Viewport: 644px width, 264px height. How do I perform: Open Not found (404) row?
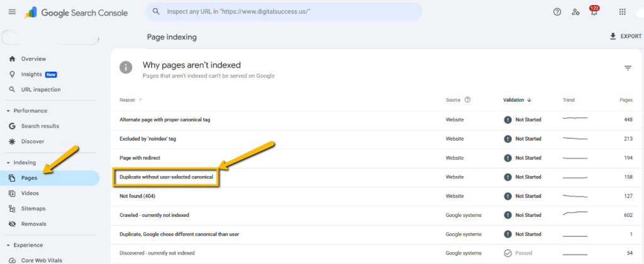375,196
